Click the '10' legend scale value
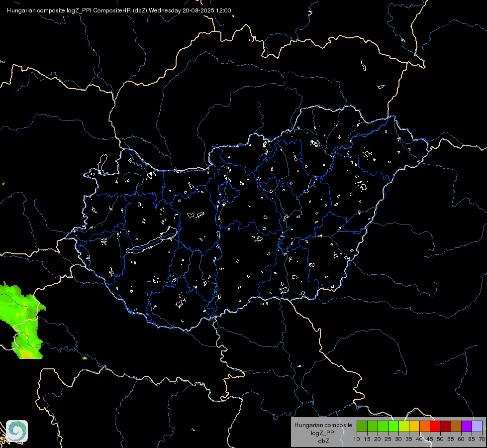This screenshot has width=487, height=448. (357, 440)
